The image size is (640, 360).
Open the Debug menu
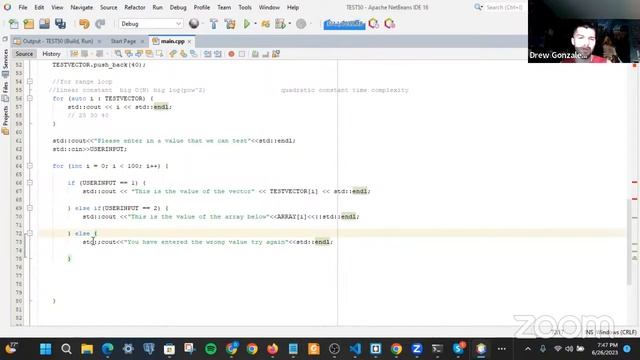tap(178, 7)
